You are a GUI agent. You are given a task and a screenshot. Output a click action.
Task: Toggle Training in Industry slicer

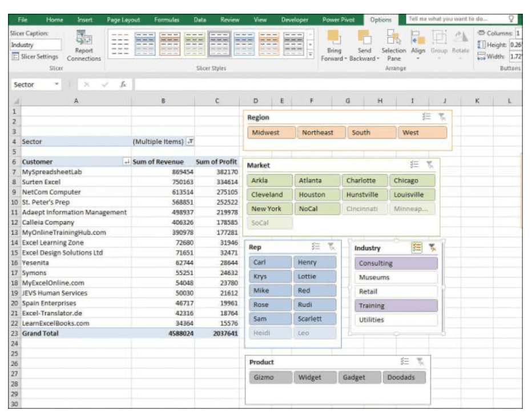(396, 306)
